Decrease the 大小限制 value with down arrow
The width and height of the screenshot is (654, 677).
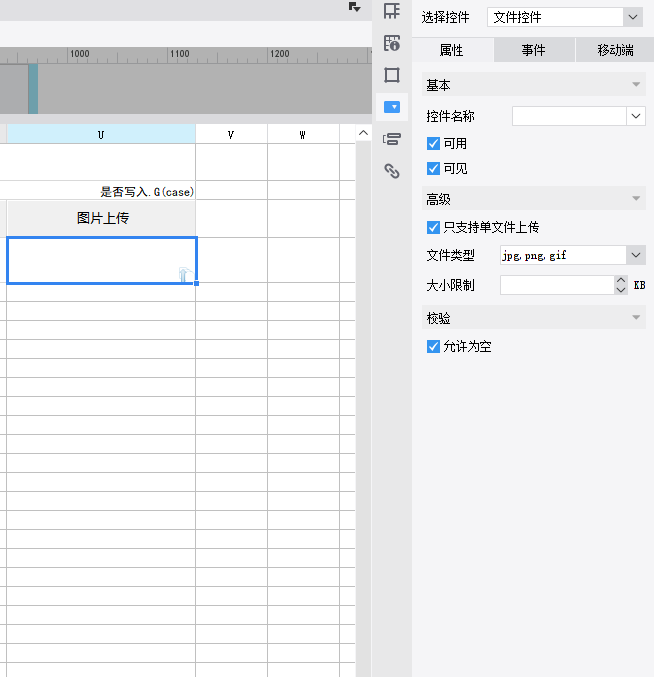pyautogui.click(x=621, y=290)
